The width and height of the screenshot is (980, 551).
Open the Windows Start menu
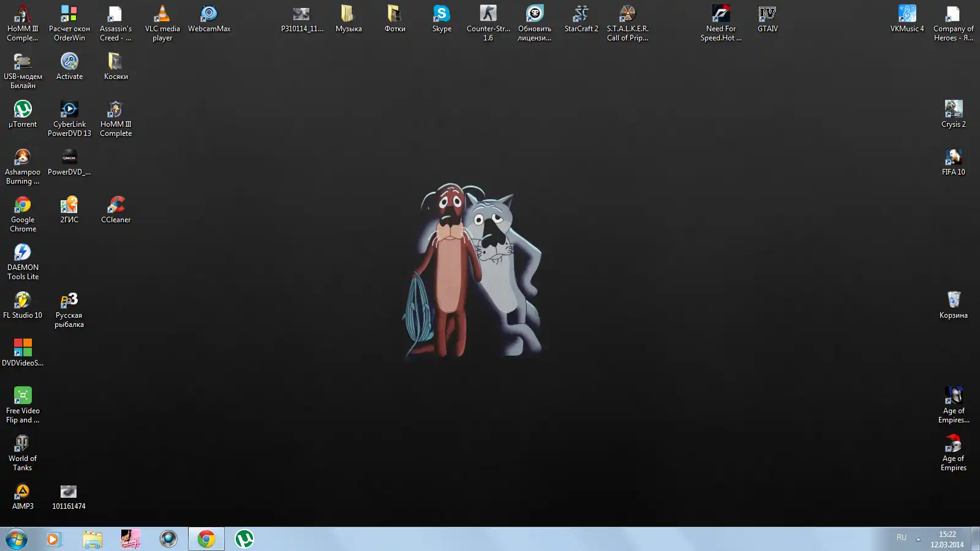pyautogui.click(x=17, y=539)
